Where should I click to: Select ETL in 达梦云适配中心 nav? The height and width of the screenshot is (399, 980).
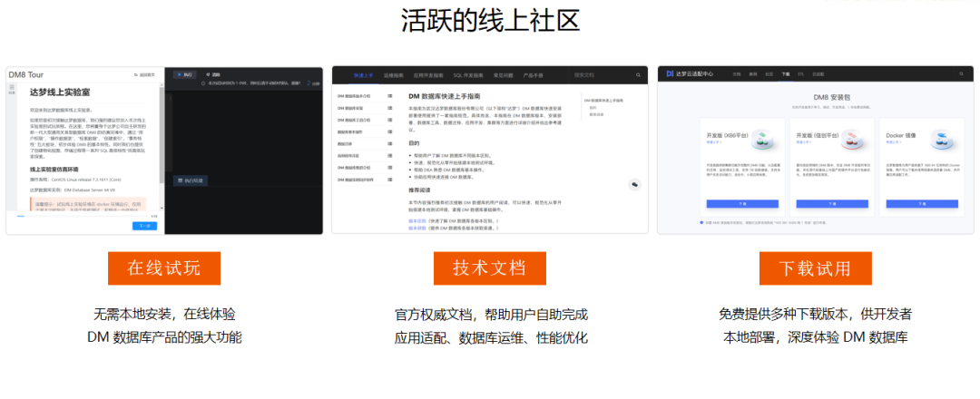pos(801,74)
